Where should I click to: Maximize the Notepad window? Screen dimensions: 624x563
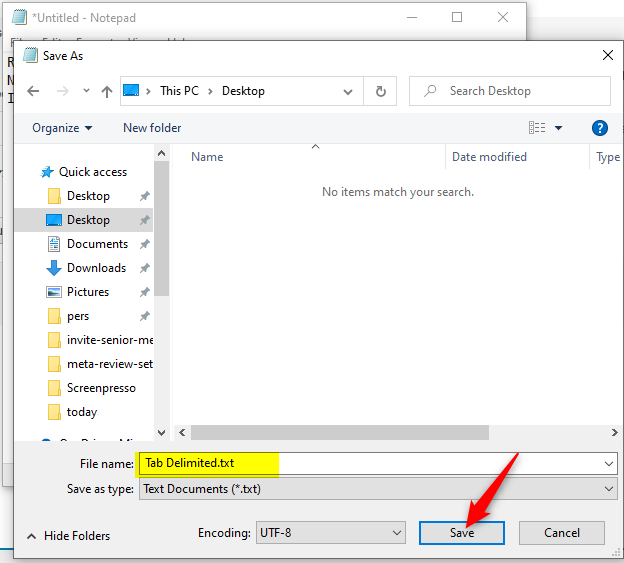point(457,17)
